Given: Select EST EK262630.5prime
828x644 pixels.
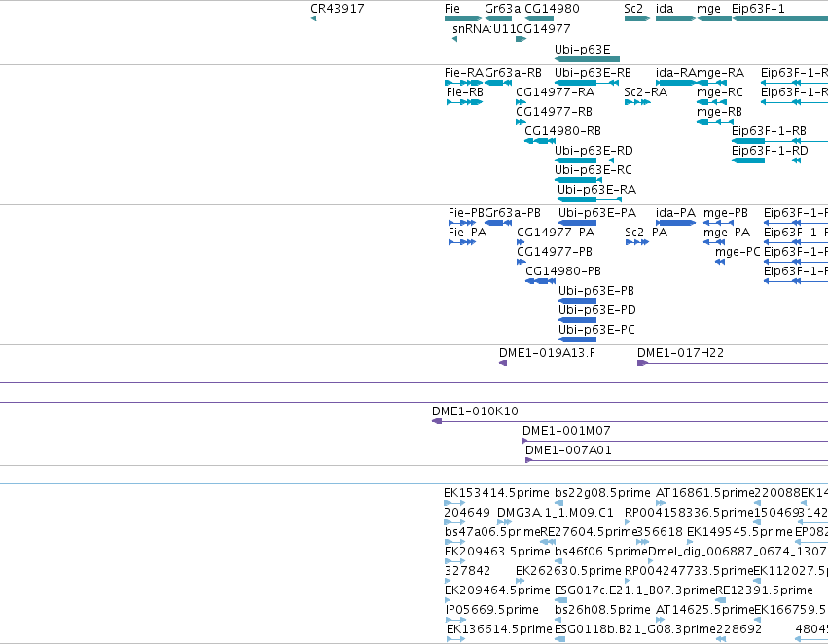Looking at the screenshot, I should (568, 571).
